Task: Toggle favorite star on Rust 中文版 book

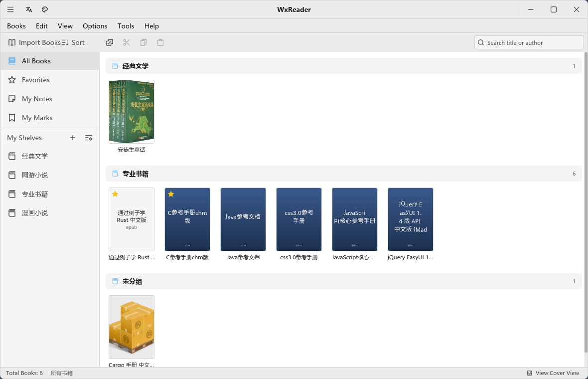Action: pyautogui.click(x=115, y=194)
